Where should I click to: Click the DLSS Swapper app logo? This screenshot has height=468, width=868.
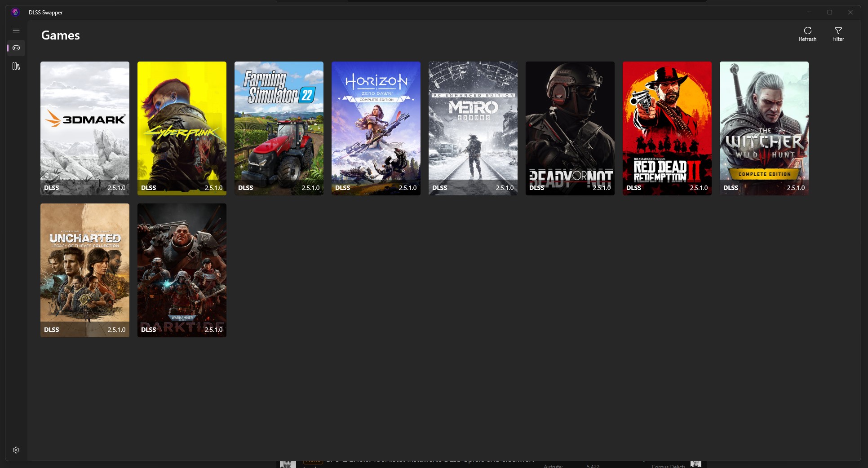tap(15, 12)
